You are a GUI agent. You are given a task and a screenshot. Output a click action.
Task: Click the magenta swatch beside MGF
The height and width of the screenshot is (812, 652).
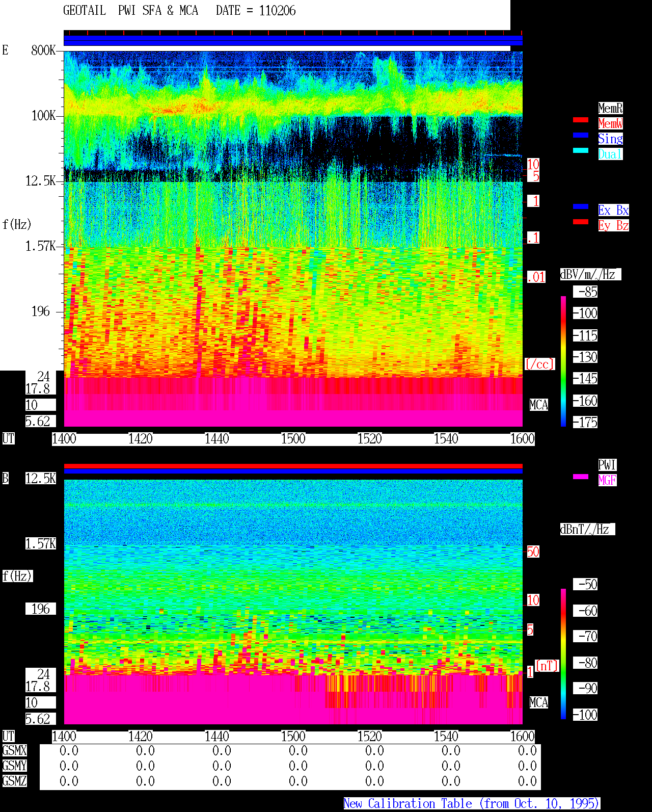tap(581, 477)
